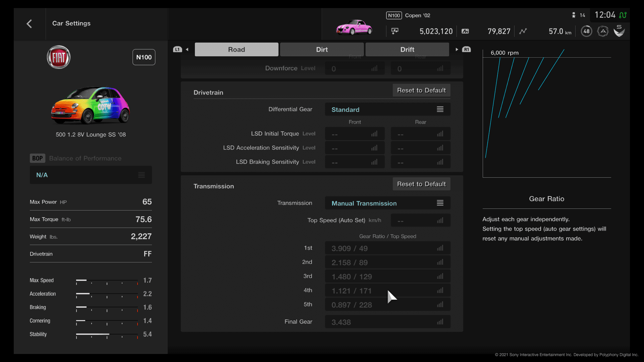Click the Drivetrain FF value
Viewport: 644px width, 362px height.
[148, 254]
